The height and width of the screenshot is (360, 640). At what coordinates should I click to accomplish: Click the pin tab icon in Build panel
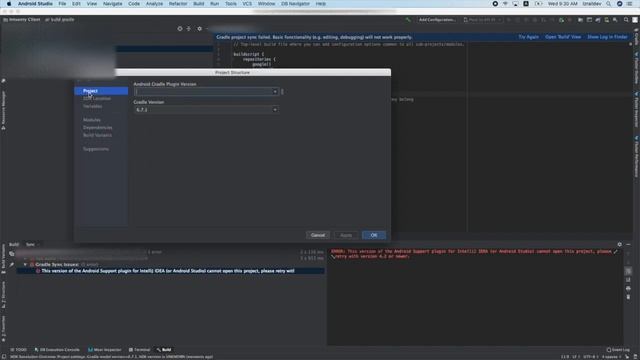point(11,264)
